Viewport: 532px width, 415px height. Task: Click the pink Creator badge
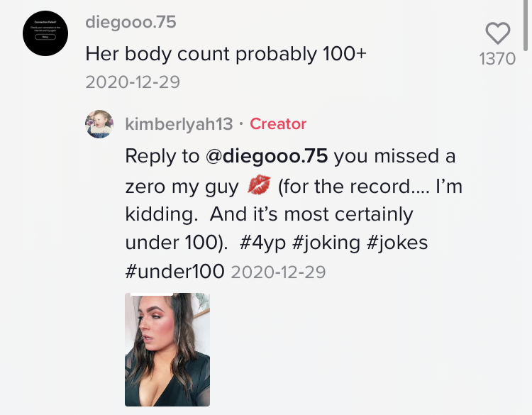pos(278,124)
